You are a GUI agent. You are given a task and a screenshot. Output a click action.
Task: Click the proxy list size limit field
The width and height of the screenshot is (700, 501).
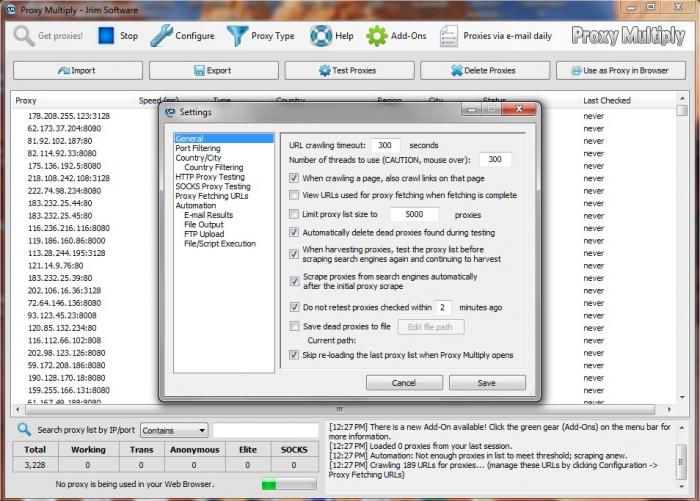click(x=414, y=214)
